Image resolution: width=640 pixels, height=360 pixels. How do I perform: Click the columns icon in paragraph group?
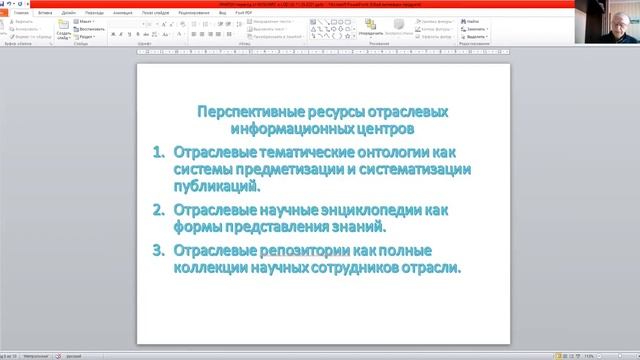229,34
